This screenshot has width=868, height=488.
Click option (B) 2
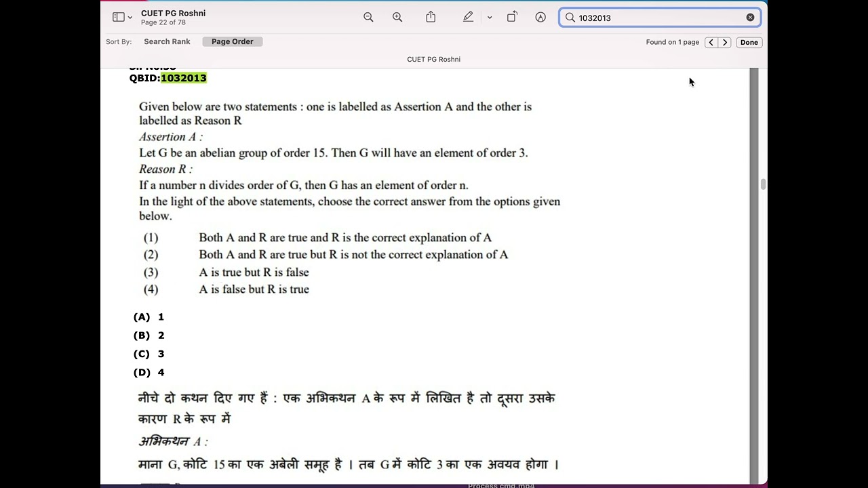coord(149,335)
